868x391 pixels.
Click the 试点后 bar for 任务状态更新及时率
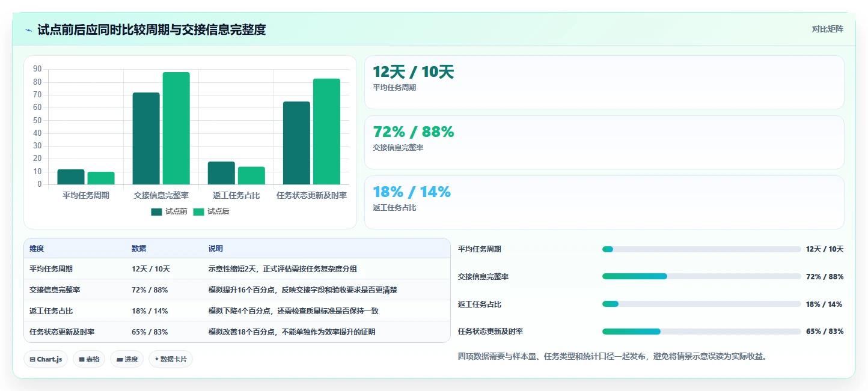coord(326,132)
